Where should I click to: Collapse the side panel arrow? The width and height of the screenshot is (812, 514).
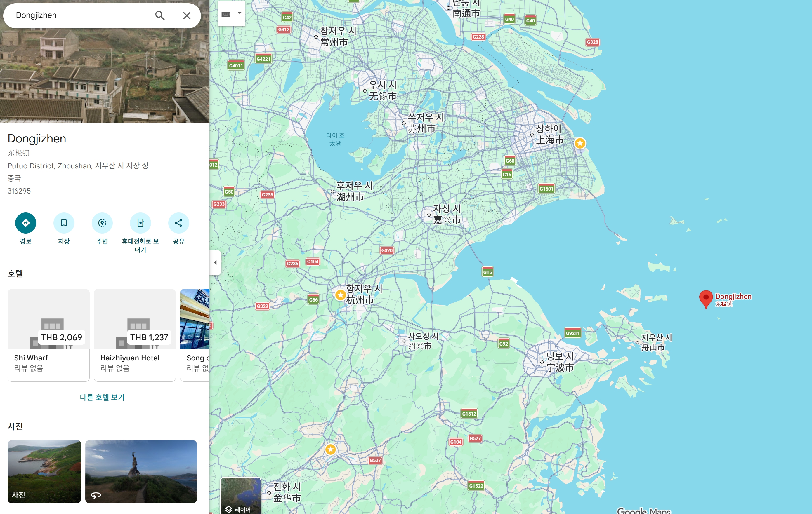click(x=216, y=263)
